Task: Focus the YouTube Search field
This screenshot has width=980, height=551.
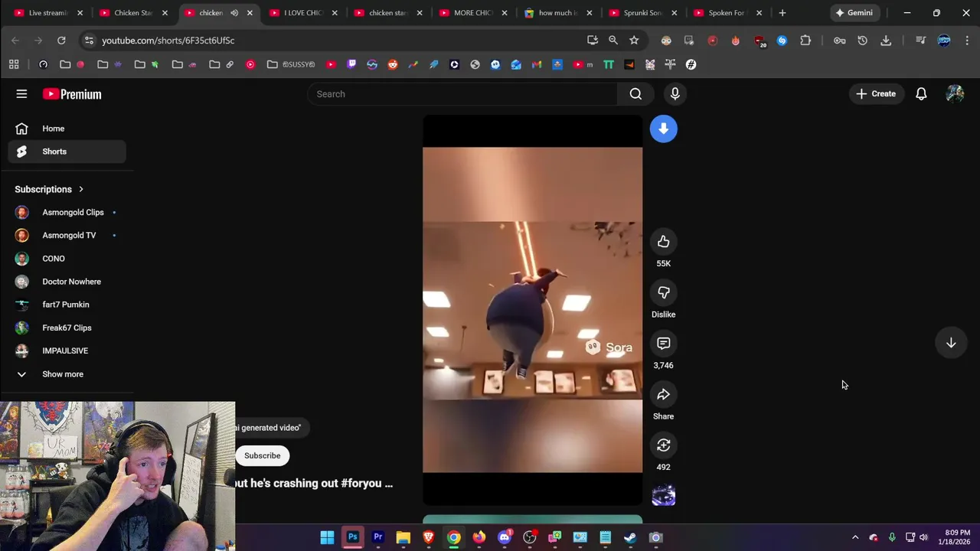Action: 462,94
